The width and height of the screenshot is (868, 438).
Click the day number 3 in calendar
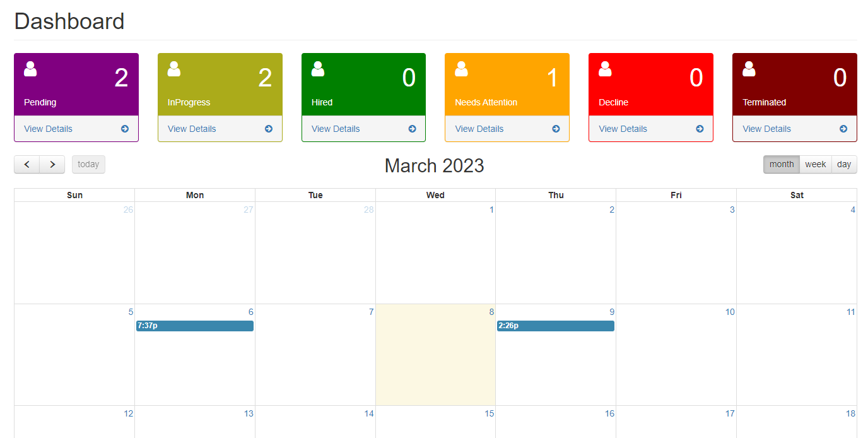pyautogui.click(x=732, y=210)
